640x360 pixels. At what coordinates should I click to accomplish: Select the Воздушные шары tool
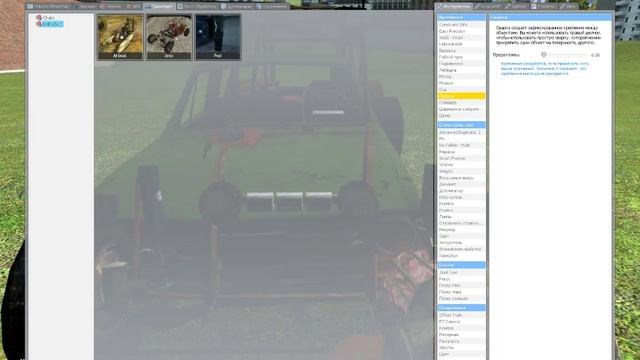461,178
